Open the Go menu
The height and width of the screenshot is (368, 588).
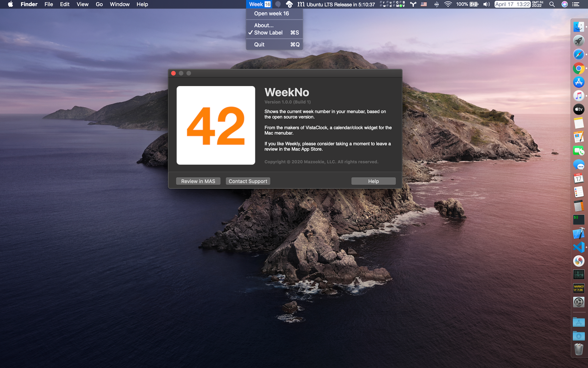click(99, 4)
